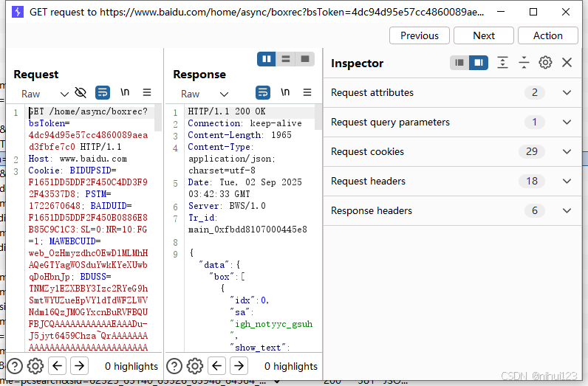Go to the Previous message

point(420,35)
